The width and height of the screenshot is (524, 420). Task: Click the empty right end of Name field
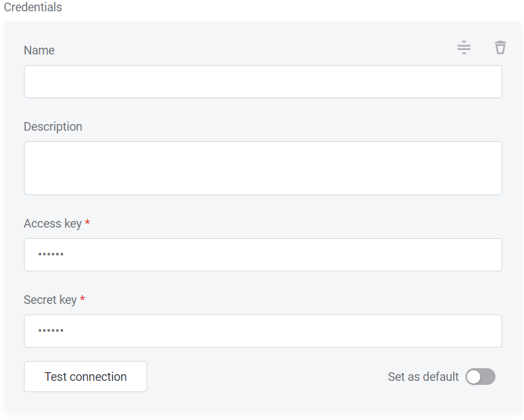(x=478, y=82)
